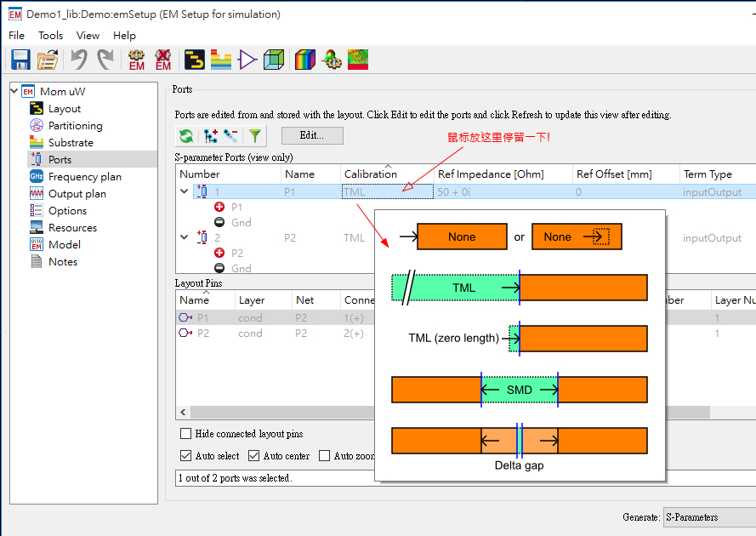This screenshot has width=756, height=536.
Task: Select Partitioning in the setup tree
Action: [x=75, y=125]
